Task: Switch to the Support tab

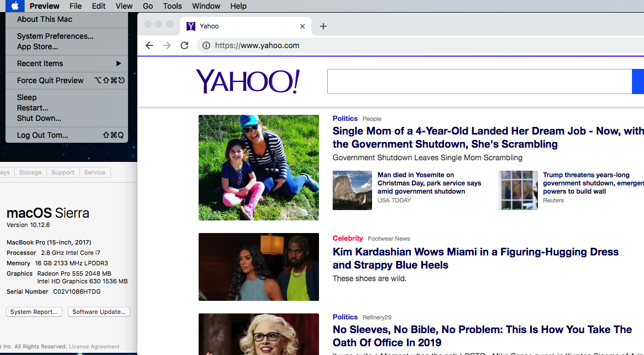Action: (x=63, y=172)
